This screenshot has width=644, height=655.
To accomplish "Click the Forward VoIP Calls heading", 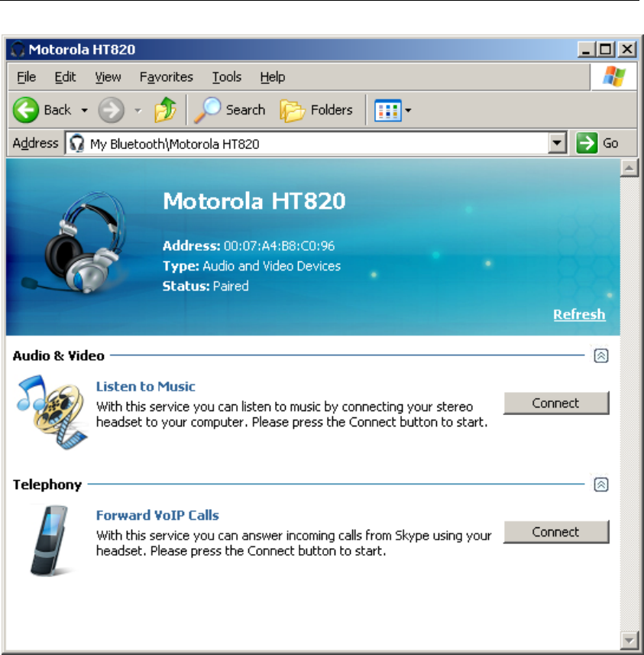I will tap(157, 515).
